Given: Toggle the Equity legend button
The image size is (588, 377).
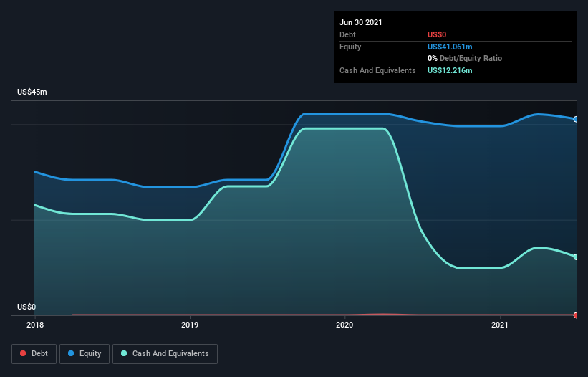Looking at the screenshot, I should (85, 354).
